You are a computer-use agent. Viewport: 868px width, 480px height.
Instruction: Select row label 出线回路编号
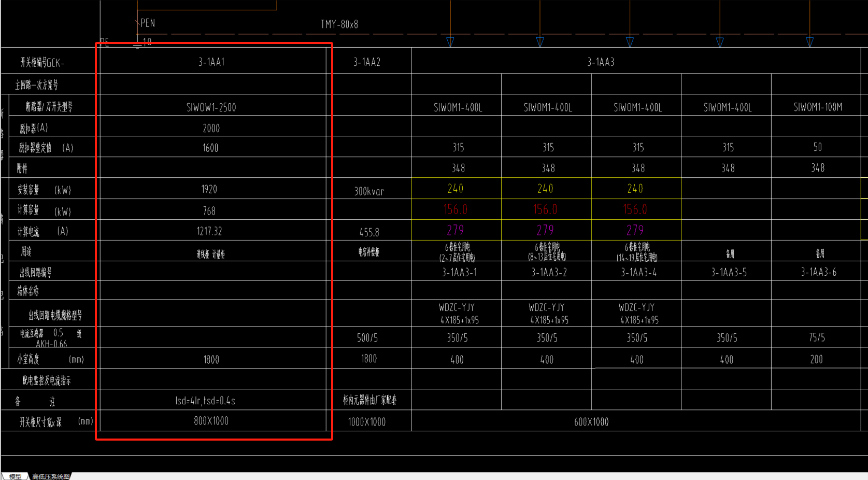tap(36, 272)
